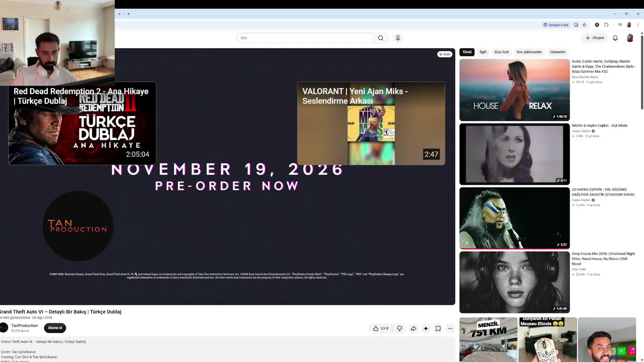This screenshot has width=644, height=362.
Task: Open the Nilüfer & Hayko Cepkin video thumbnail
Action: click(514, 154)
